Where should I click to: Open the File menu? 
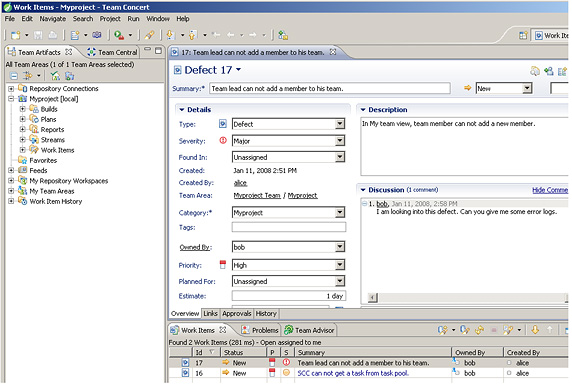coord(10,19)
